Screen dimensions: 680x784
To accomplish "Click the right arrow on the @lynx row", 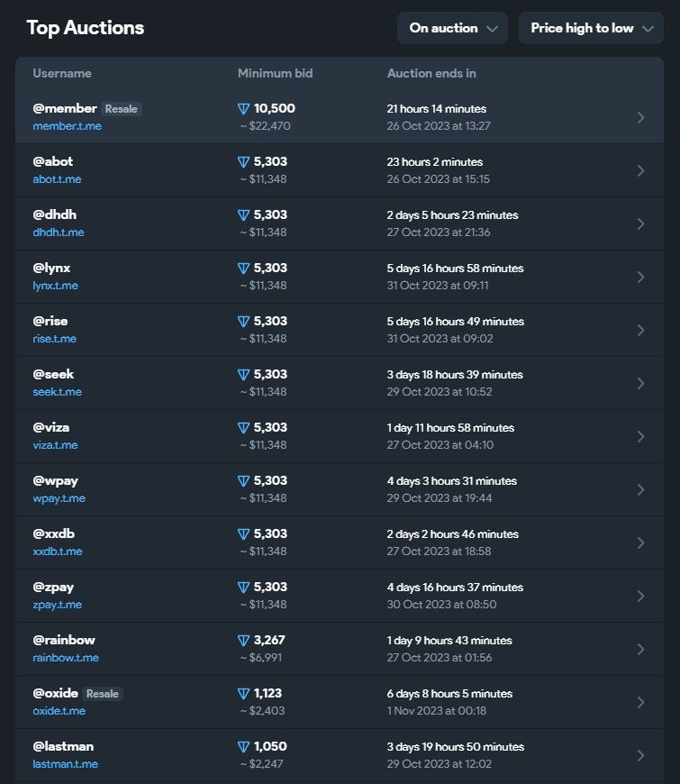I will [640, 277].
